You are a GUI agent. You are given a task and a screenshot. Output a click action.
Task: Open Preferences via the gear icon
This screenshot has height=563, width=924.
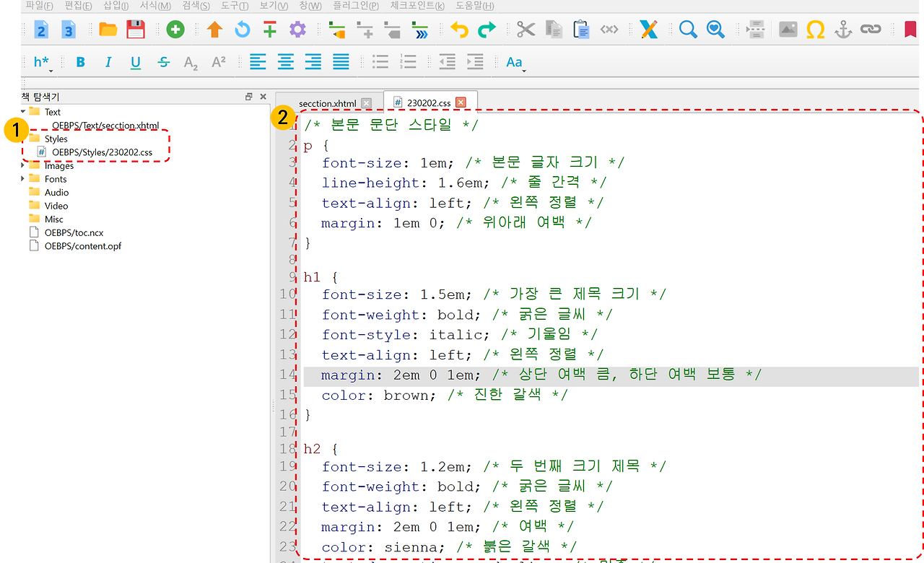(x=296, y=30)
